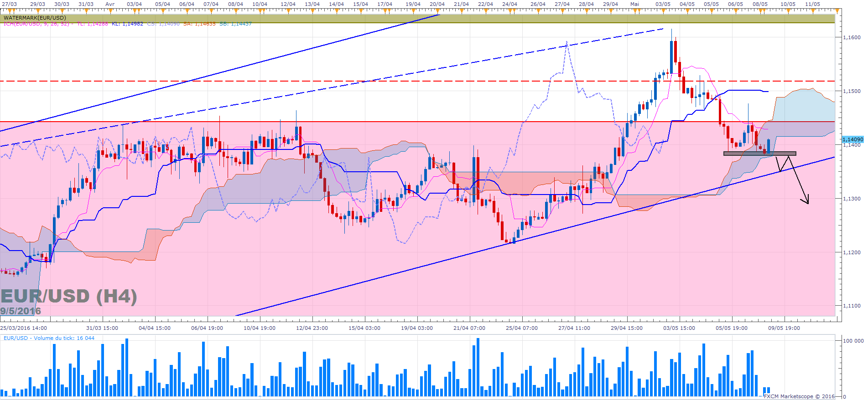Select the orange marker under 31/03

click(86, 10)
